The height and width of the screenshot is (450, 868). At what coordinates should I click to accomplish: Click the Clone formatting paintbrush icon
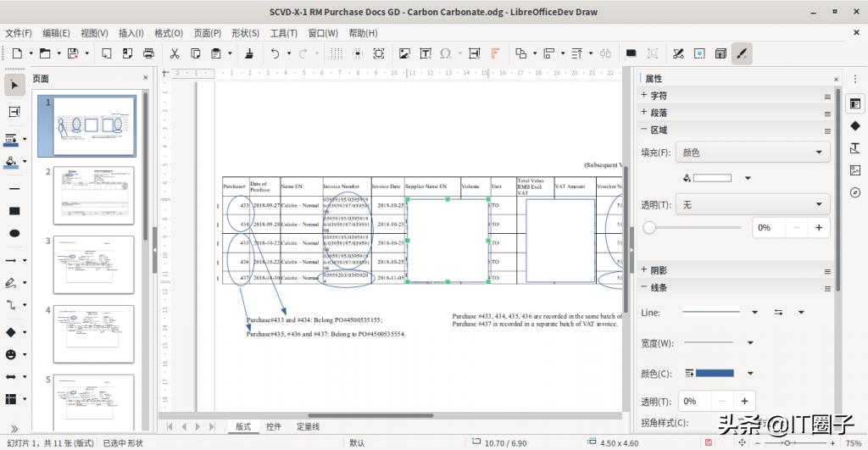249,53
